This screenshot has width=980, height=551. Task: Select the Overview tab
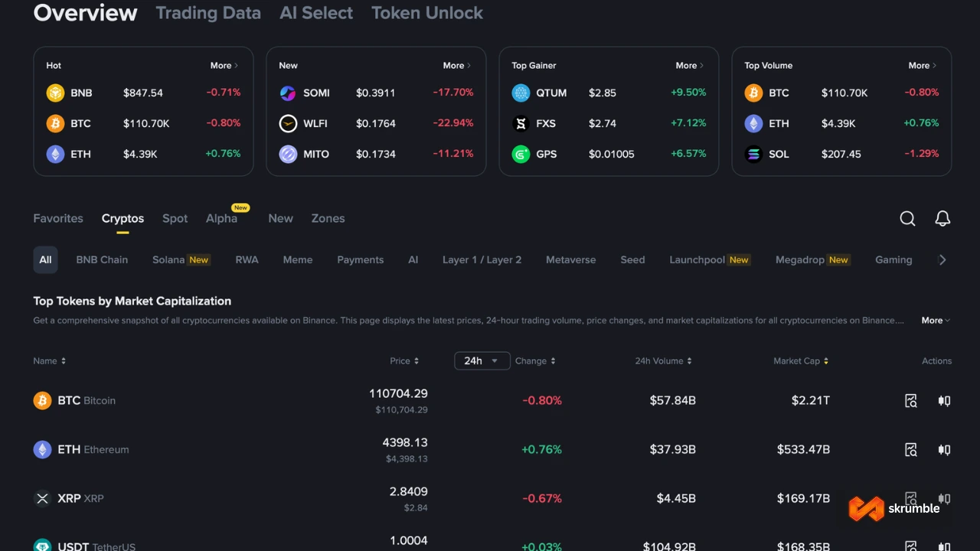click(x=85, y=13)
